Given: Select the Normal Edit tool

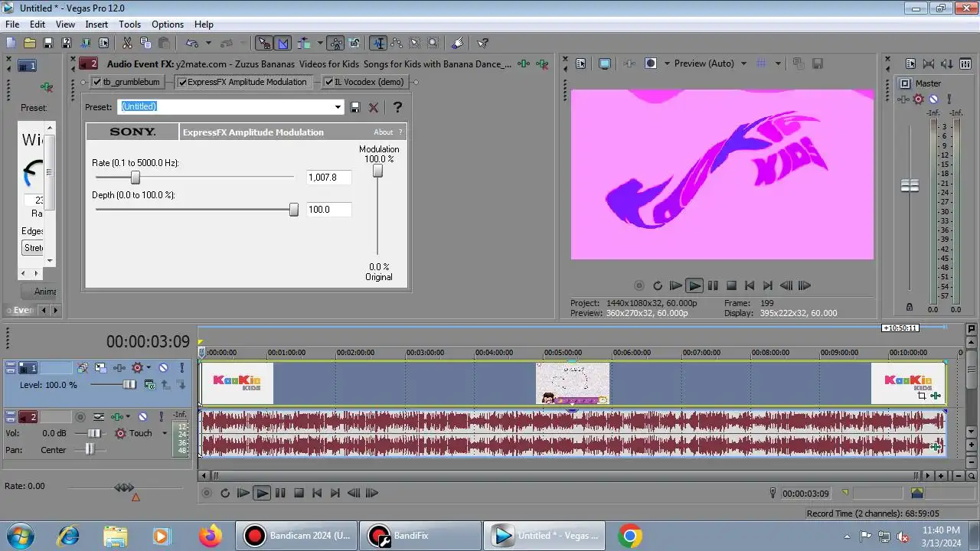Looking at the screenshot, I should [378, 43].
